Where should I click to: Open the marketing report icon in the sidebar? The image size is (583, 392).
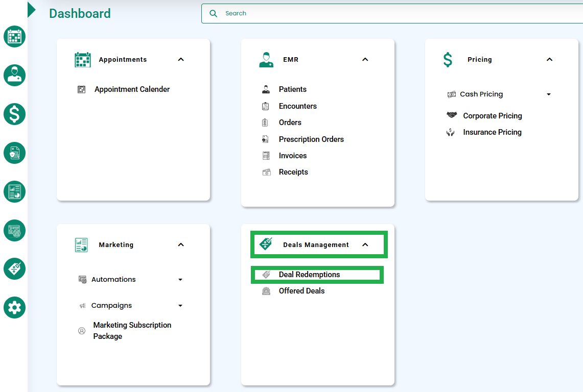[x=14, y=191]
